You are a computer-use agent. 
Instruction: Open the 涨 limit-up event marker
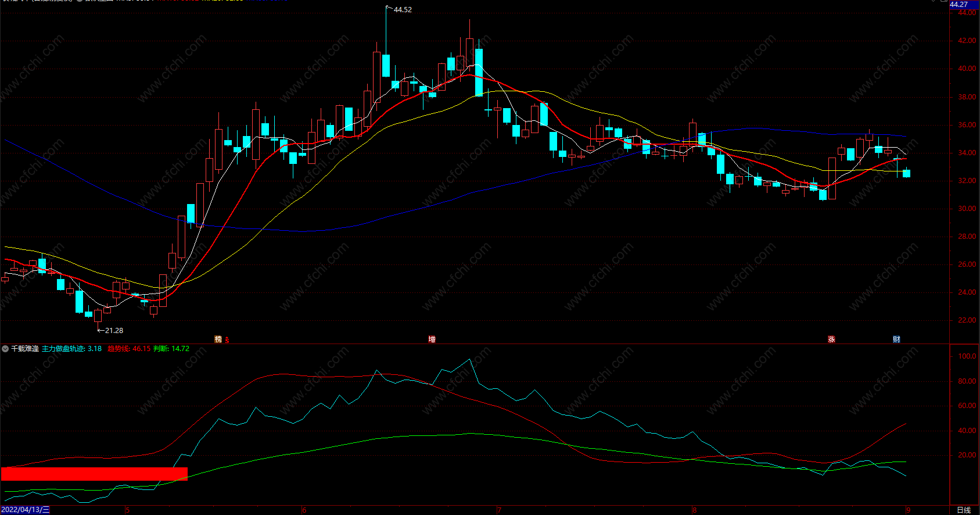[x=831, y=339]
